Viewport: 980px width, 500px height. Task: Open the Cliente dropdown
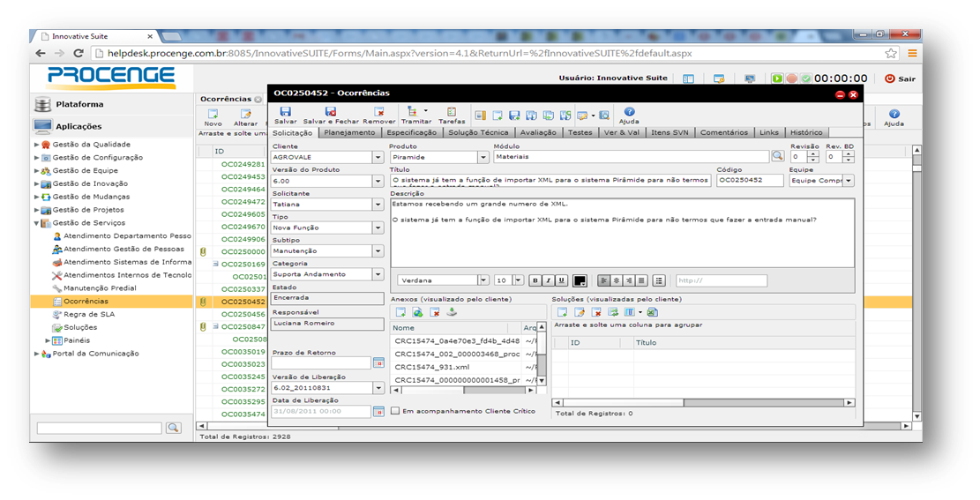point(378,158)
